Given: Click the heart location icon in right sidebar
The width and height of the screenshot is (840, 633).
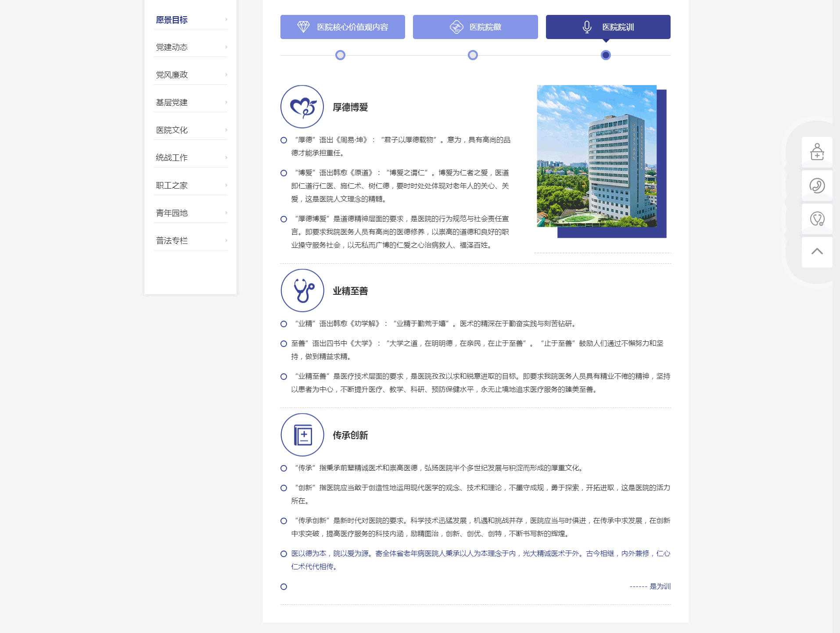Looking at the screenshot, I should (x=817, y=218).
